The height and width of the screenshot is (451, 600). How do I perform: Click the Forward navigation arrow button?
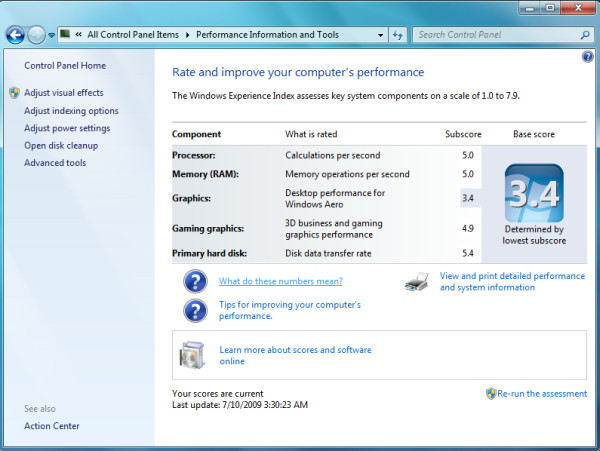(36, 35)
